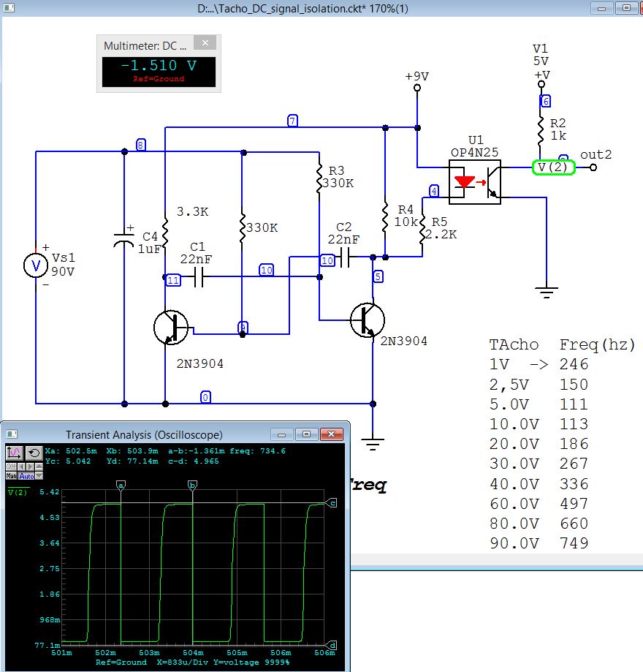Select resistor R2 1k symbol

pyautogui.click(x=541, y=132)
